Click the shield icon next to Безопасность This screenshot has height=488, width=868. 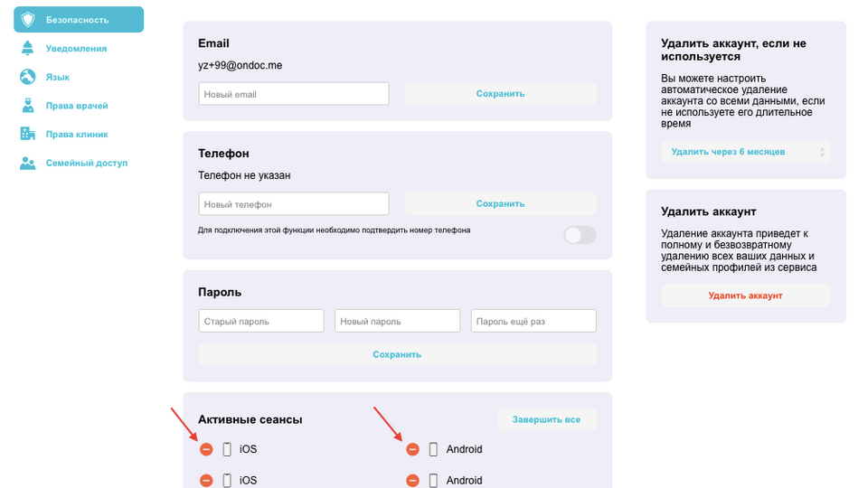[x=28, y=20]
